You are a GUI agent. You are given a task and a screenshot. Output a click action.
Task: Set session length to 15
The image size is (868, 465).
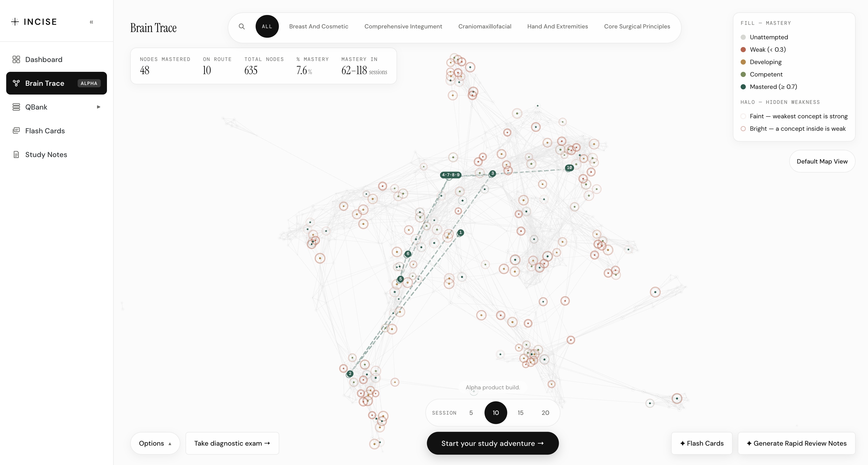pyautogui.click(x=521, y=413)
